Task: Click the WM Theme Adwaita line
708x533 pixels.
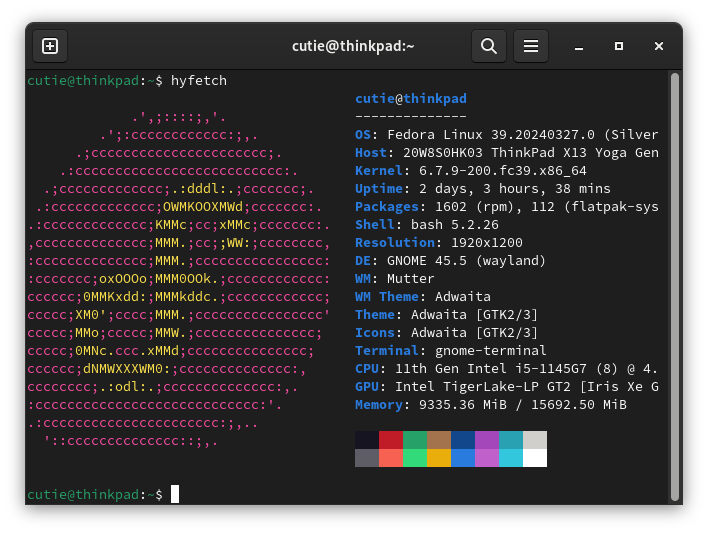Action: coord(423,297)
